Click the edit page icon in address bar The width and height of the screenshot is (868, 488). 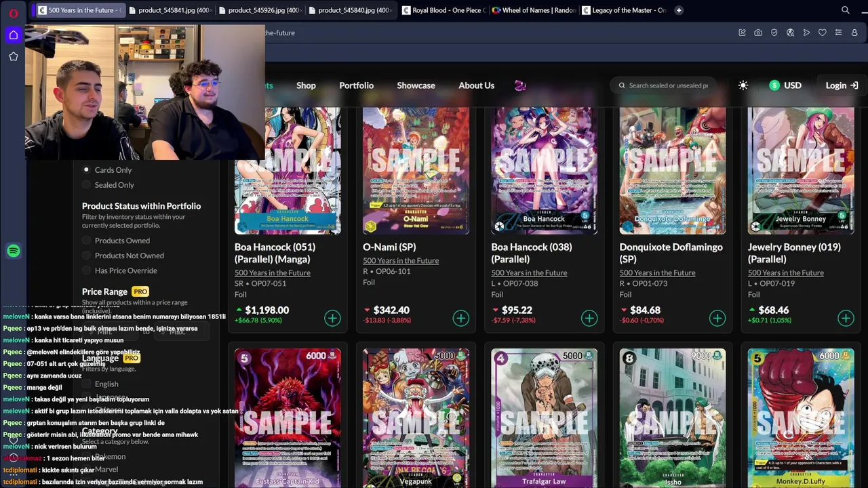[x=742, y=33]
